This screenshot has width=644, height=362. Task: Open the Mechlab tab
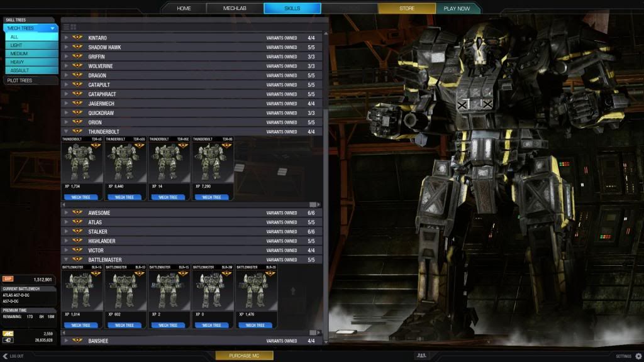coord(235,8)
